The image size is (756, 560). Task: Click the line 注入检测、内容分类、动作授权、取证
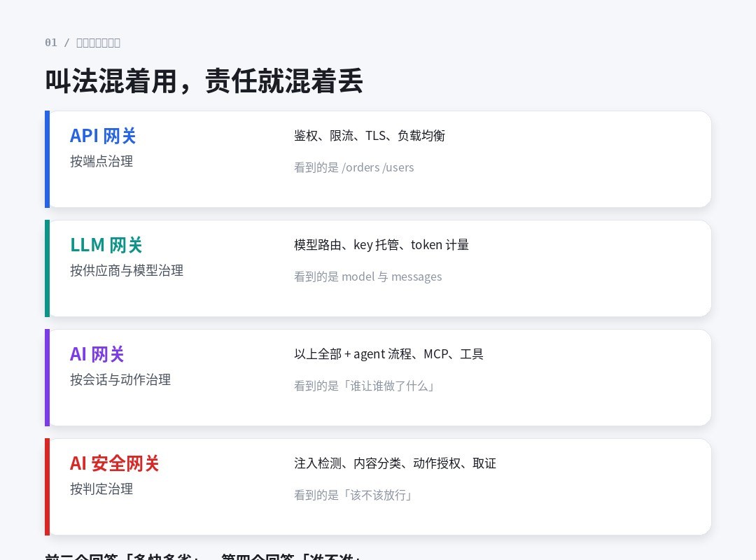pyautogui.click(x=395, y=463)
